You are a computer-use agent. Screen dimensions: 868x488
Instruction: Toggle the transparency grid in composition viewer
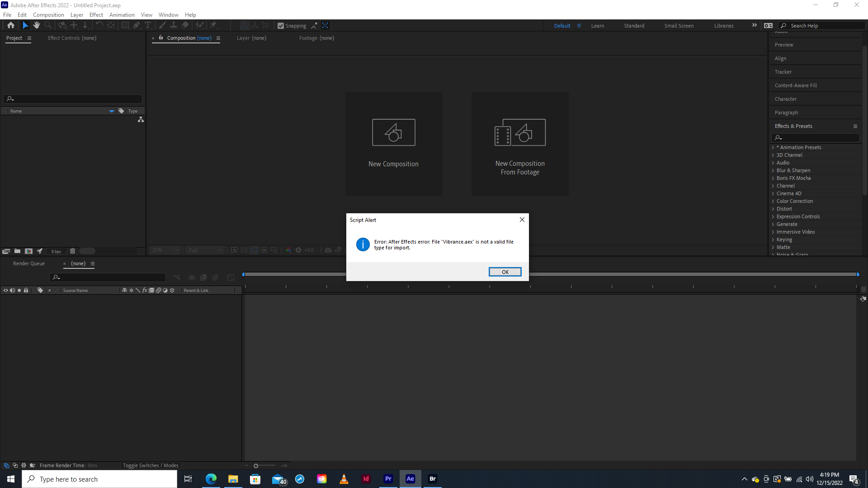244,250
